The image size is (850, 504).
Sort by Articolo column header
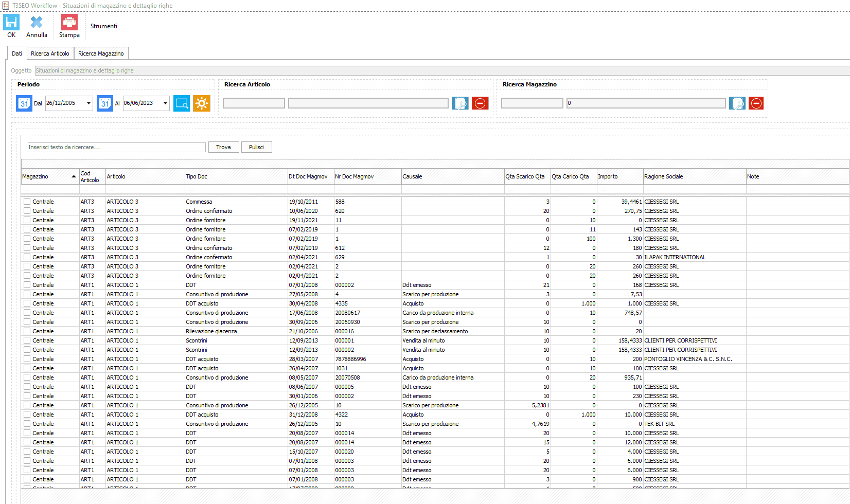tap(145, 176)
